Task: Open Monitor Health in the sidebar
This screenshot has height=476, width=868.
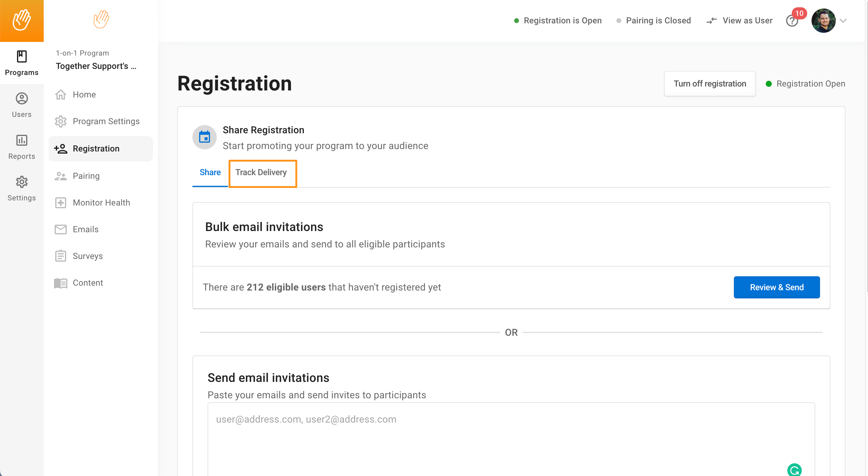Action: tap(100, 202)
